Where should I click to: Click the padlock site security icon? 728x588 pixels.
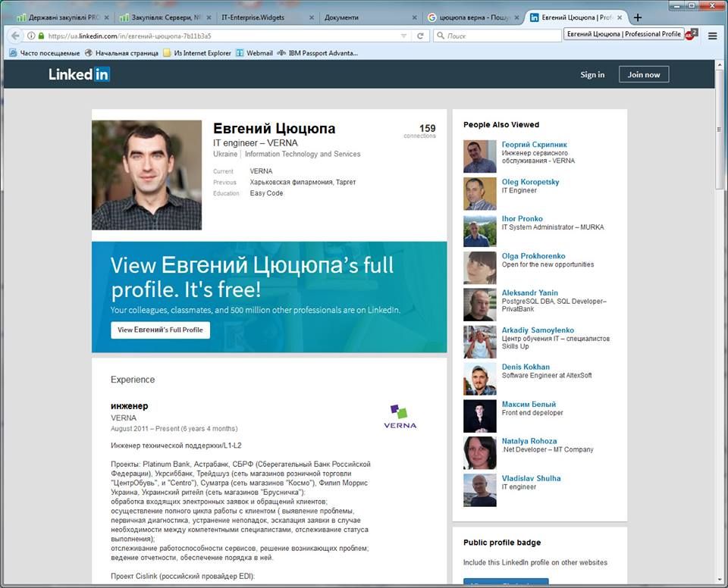point(41,36)
